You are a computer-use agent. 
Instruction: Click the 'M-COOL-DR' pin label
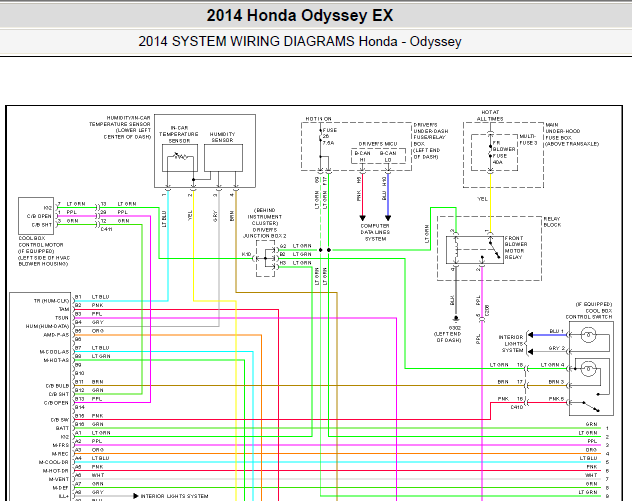(54, 462)
